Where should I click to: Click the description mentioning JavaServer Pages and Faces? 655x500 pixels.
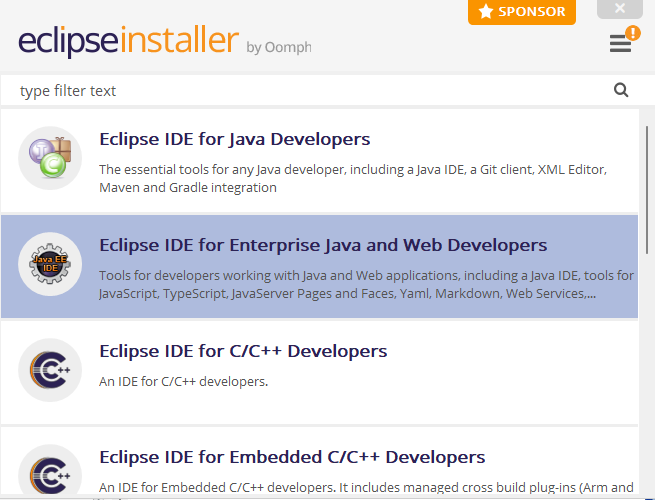366,284
